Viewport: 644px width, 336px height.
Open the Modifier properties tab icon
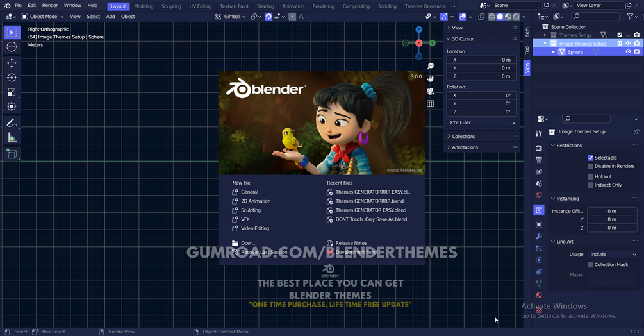pyautogui.click(x=539, y=237)
